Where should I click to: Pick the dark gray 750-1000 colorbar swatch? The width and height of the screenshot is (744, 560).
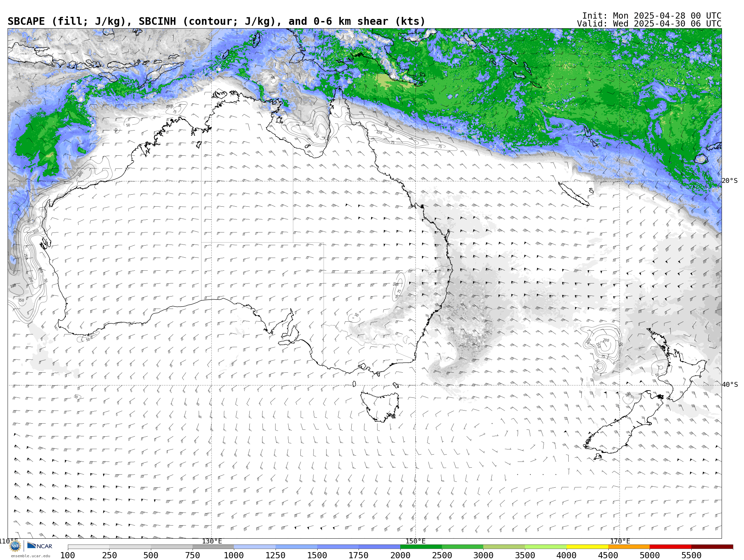(x=213, y=547)
